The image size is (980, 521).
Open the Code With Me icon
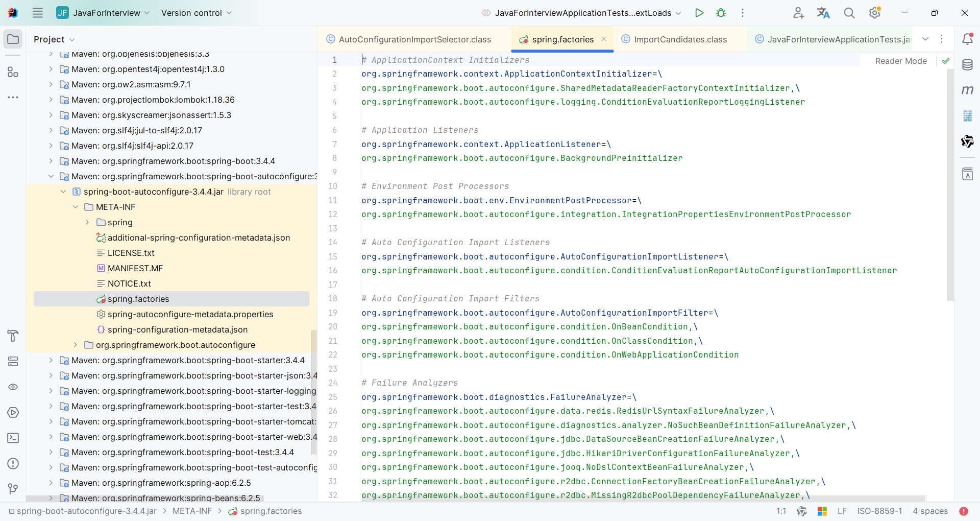[798, 13]
